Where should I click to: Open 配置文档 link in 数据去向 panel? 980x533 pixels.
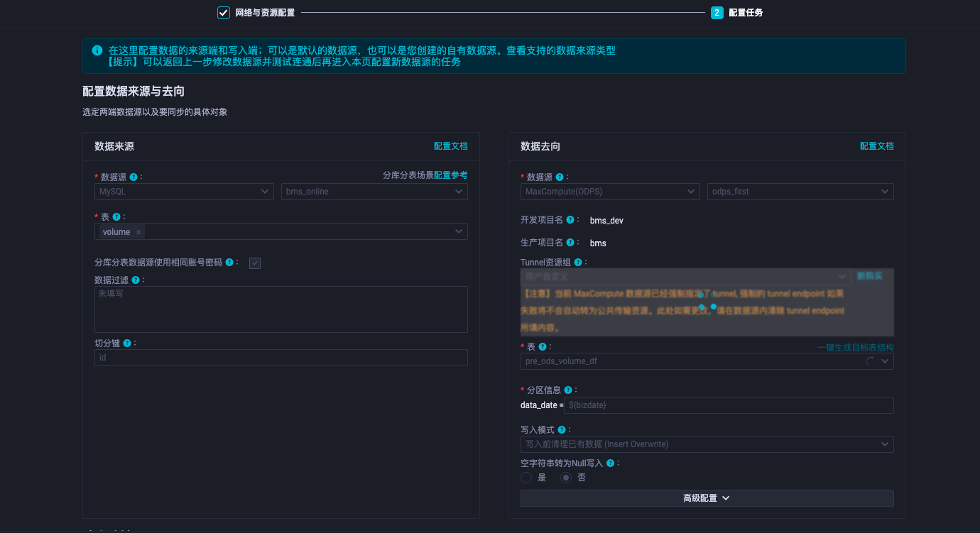point(877,146)
